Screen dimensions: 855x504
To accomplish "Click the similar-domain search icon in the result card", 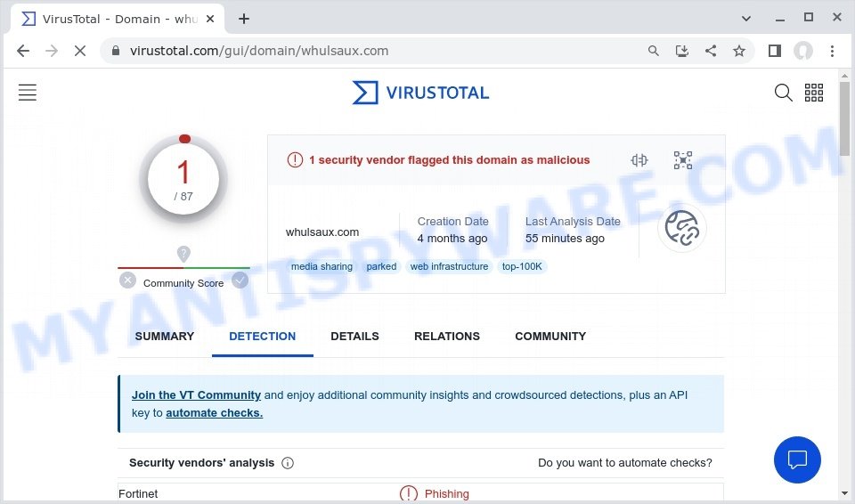I will pos(639,159).
